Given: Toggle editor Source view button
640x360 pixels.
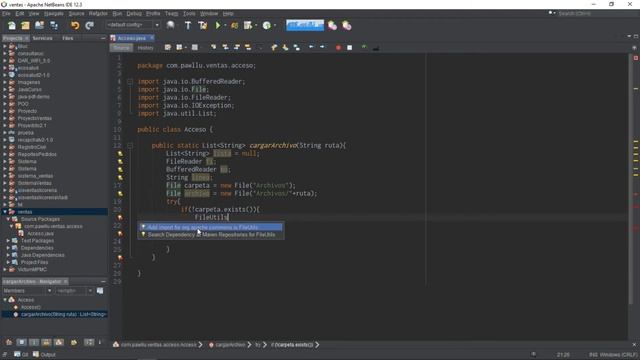Looking at the screenshot, I should pos(121,48).
